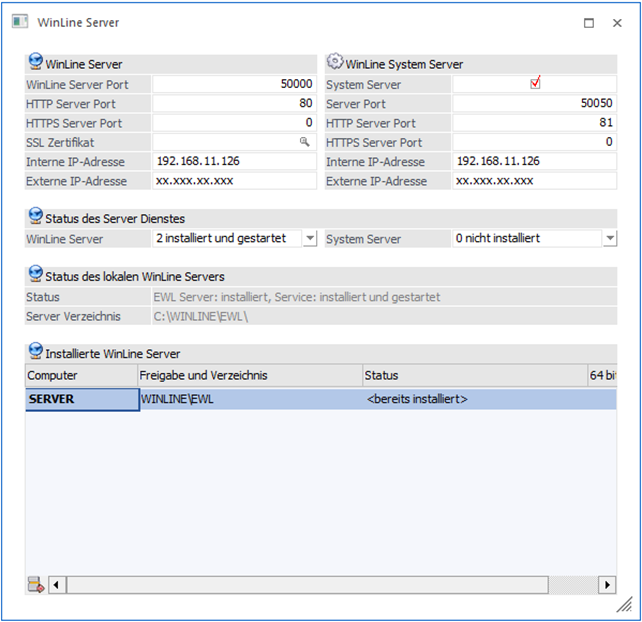Click the WinLine System Server gear icon

tap(335, 62)
